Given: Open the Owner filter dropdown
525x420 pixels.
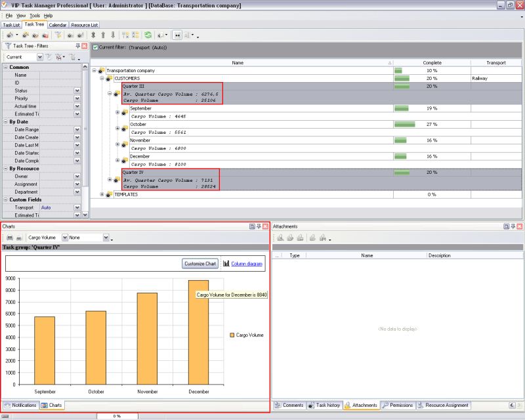Looking at the screenshot, I should [x=77, y=176].
